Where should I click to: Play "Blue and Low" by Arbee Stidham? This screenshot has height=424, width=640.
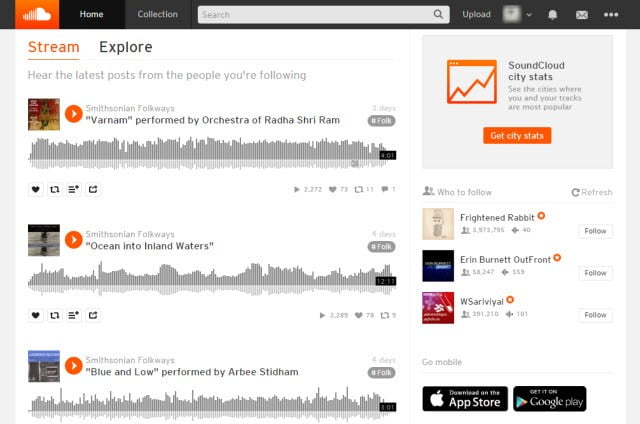pos(74,366)
